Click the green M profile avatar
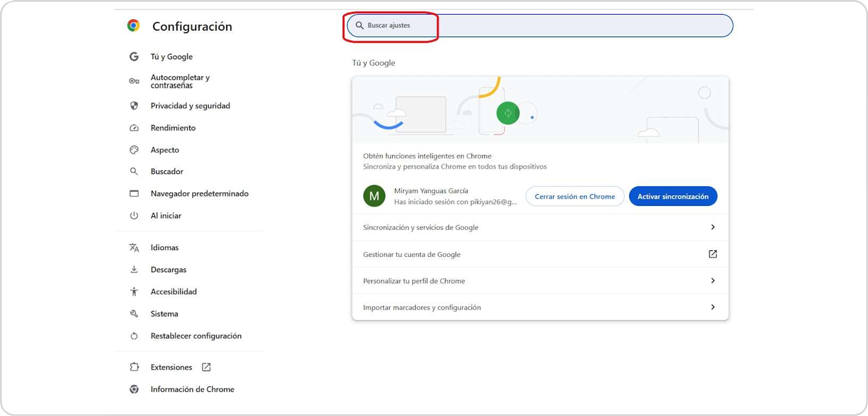This screenshot has height=416, width=868. tap(374, 196)
